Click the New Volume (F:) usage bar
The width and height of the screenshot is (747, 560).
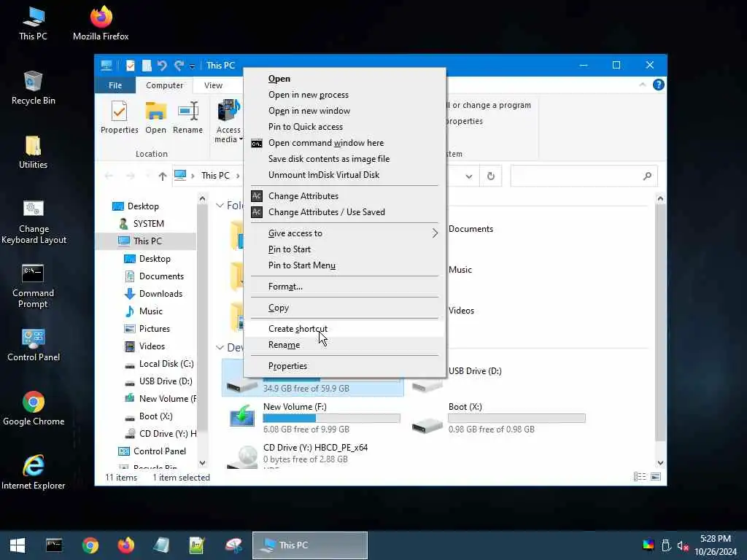click(331, 418)
